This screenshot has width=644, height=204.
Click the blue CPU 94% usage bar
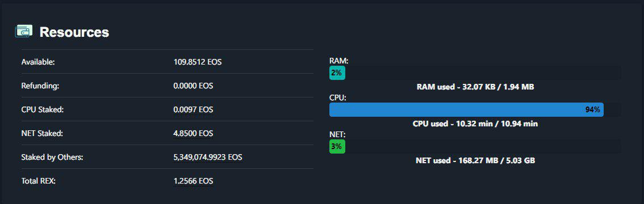[466, 110]
